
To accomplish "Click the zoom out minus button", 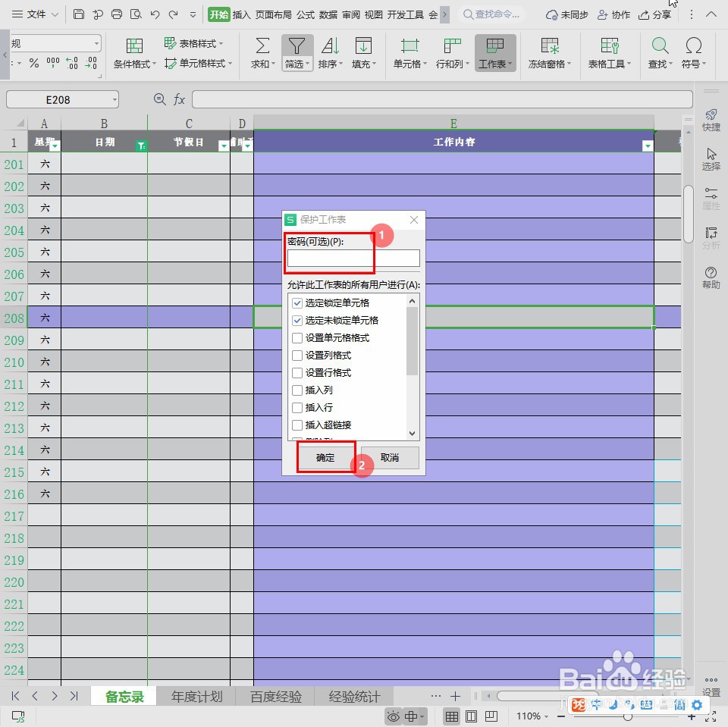I will click(561, 717).
